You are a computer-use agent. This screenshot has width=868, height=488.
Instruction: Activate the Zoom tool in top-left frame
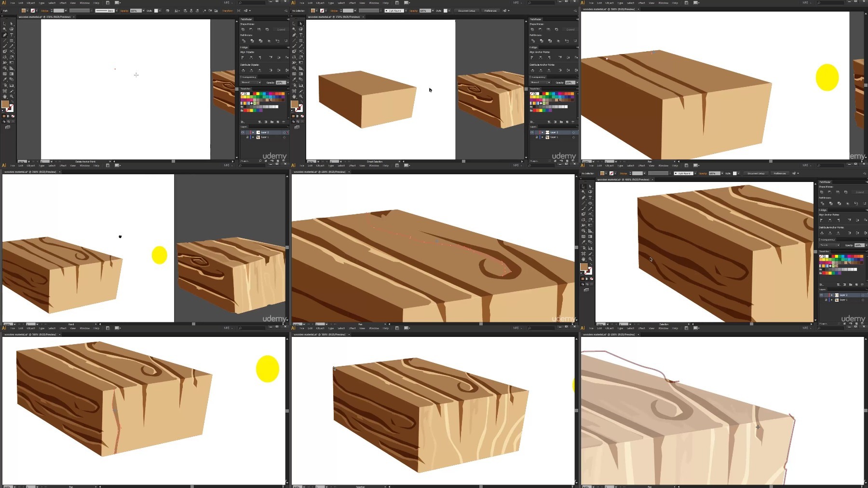(x=12, y=96)
